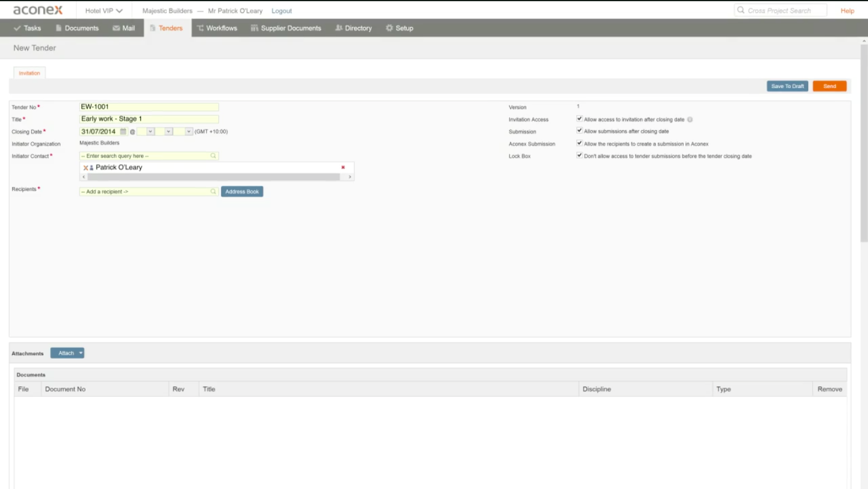
Task: Open the calendar picker for Closing Date
Action: pyautogui.click(x=124, y=131)
